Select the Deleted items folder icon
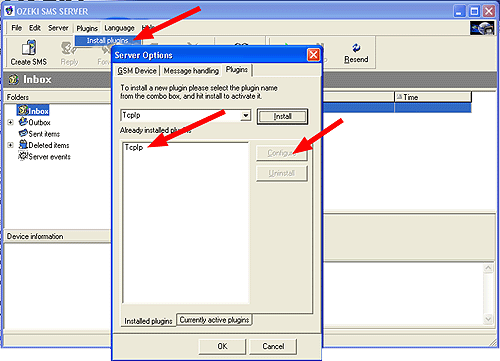 (x=23, y=145)
